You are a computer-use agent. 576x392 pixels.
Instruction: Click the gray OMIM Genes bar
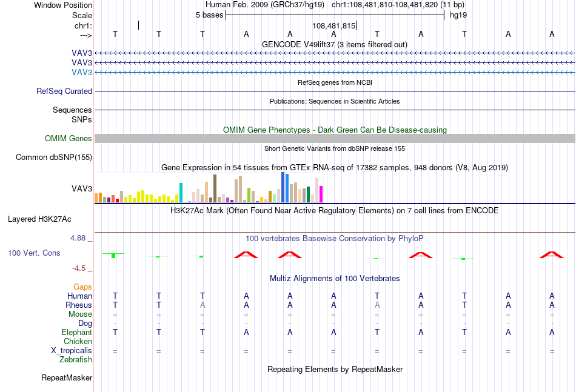coord(335,138)
